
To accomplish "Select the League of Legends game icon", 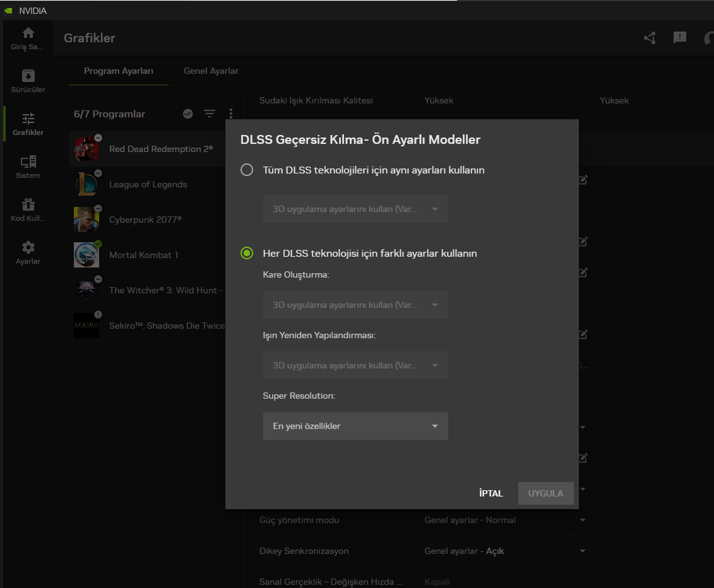I will [86, 184].
